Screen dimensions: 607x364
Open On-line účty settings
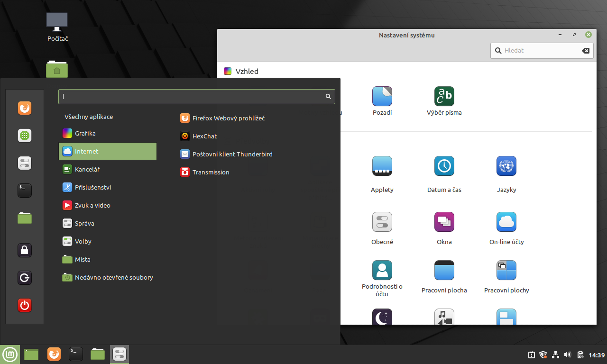tap(506, 221)
